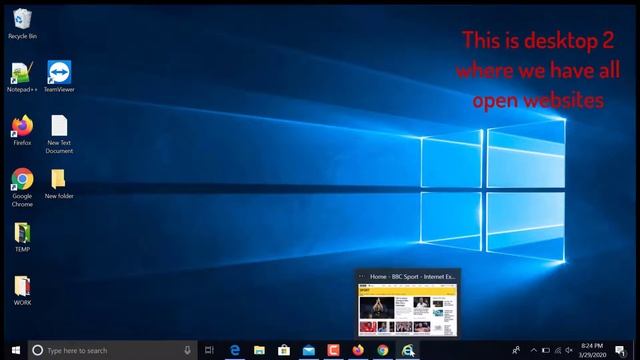
Task: Open the People icon in the system tray
Action: pos(516,350)
